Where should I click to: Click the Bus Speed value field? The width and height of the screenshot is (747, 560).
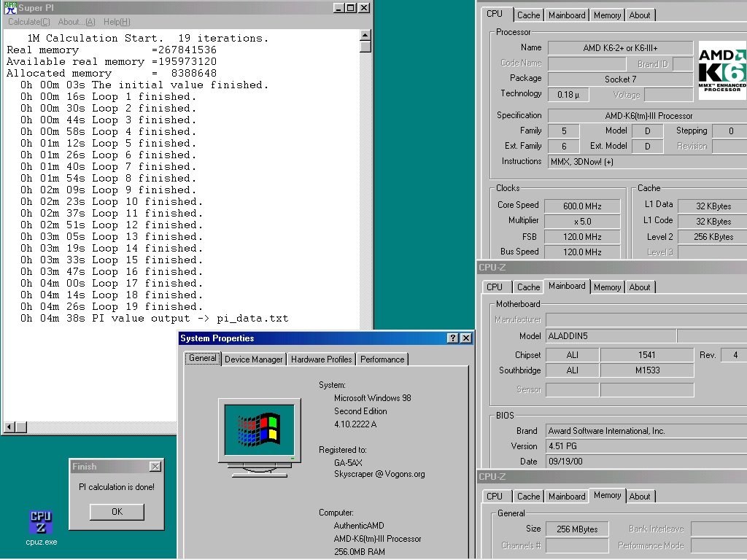click(582, 252)
